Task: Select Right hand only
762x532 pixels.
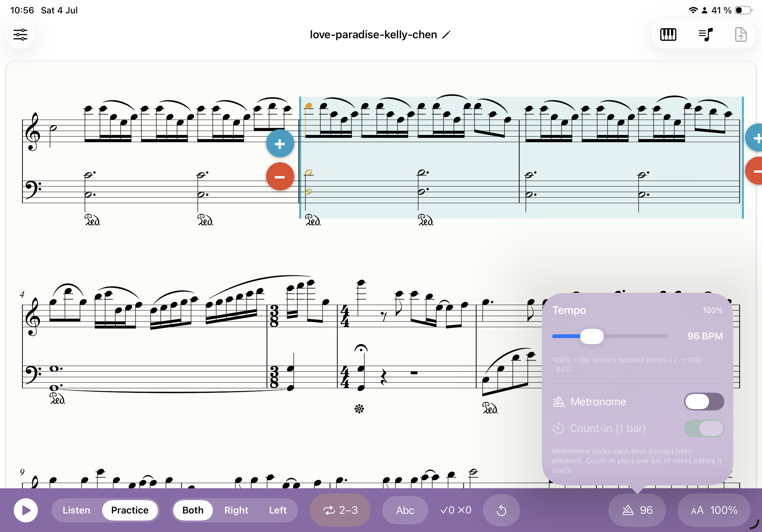Action: tap(236, 510)
